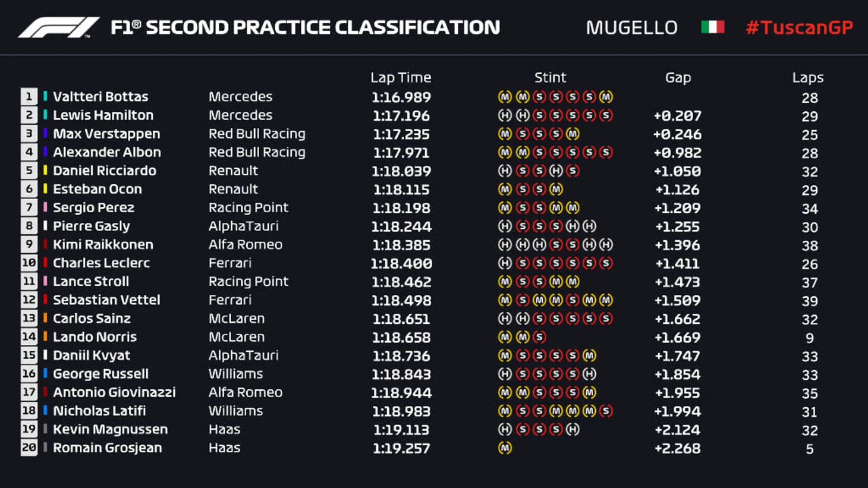Click Lando Norris's soft tyre stint icon
Screen dimensions: 868x488
[539, 337]
